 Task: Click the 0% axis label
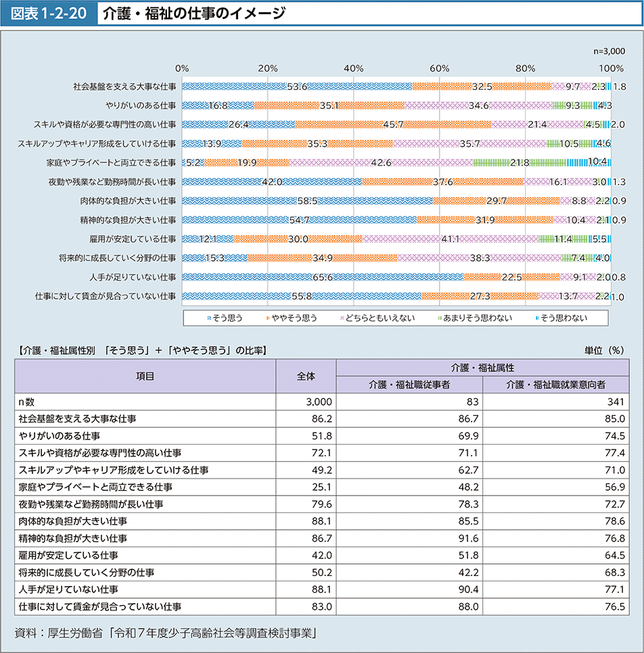182,68
